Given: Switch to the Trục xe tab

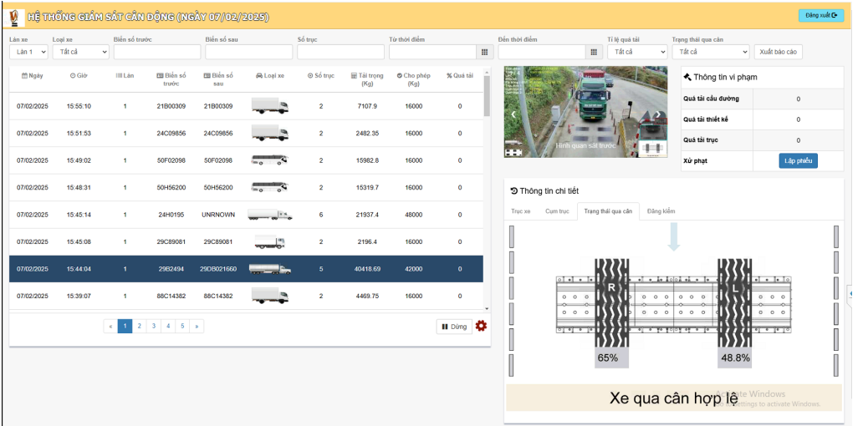Looking at the screenshot, I should 521,211.
